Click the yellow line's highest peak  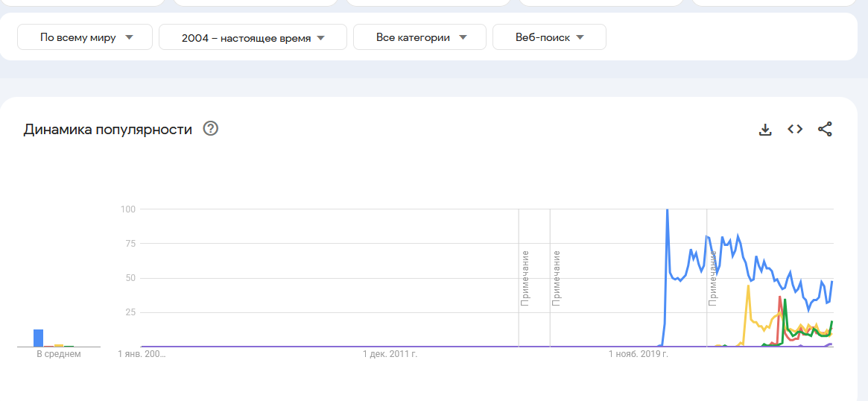pyautogui.click(x=748, y=286)
